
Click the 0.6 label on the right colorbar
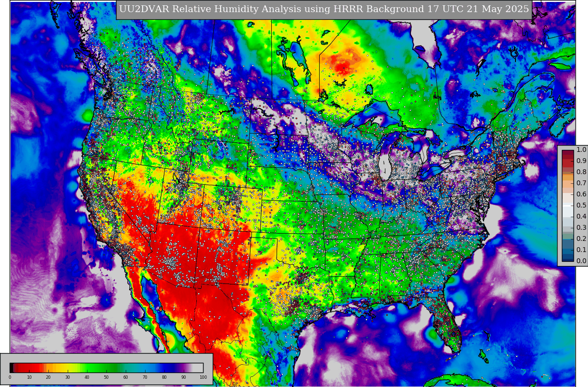click(581, 194)
